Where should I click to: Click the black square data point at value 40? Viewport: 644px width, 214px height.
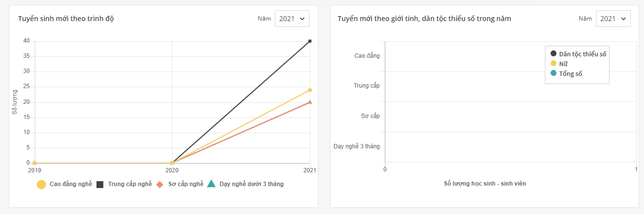click(x=310, y=41)
